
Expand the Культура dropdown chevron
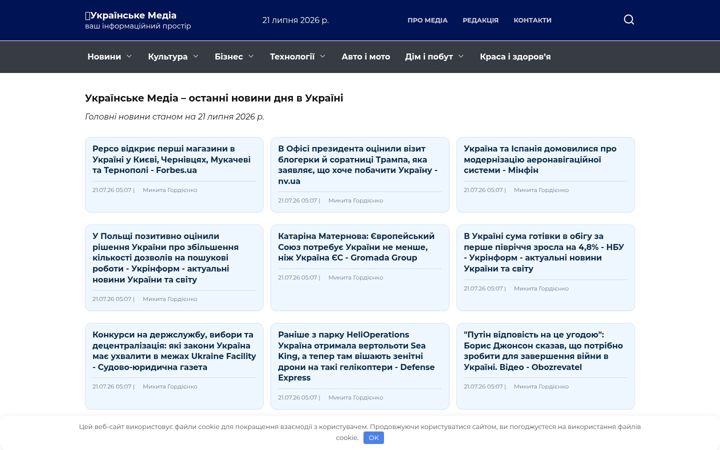point(196,56)
